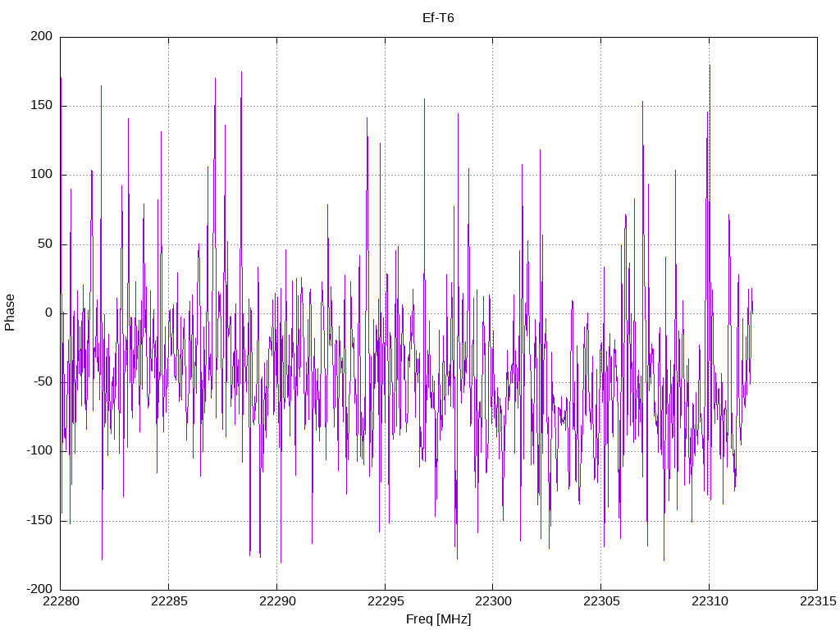Click the 22290 x-axis tick label

coord(277,601)
